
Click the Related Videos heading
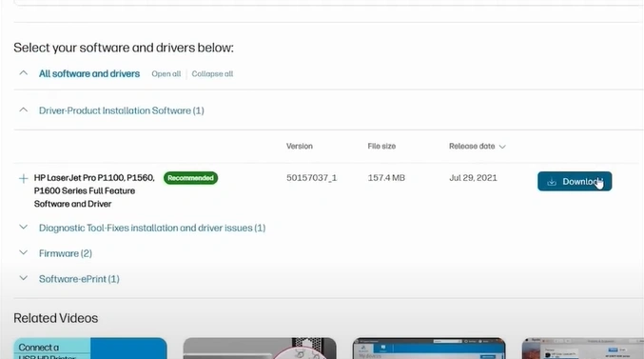56,318
